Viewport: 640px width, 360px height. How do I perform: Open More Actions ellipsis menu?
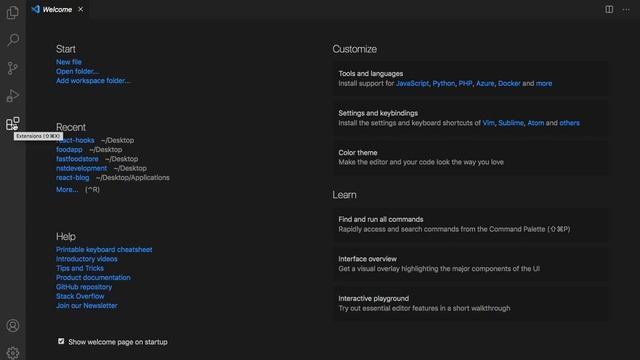coord(626,9)
